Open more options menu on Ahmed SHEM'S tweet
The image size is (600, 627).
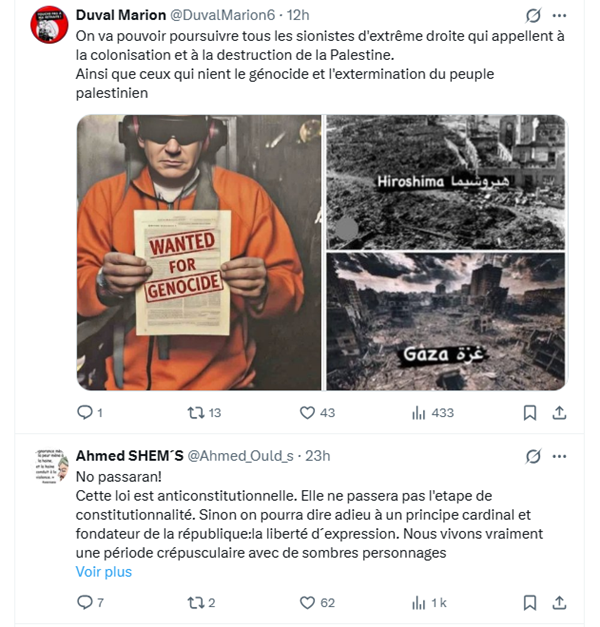tap(559, 456)
